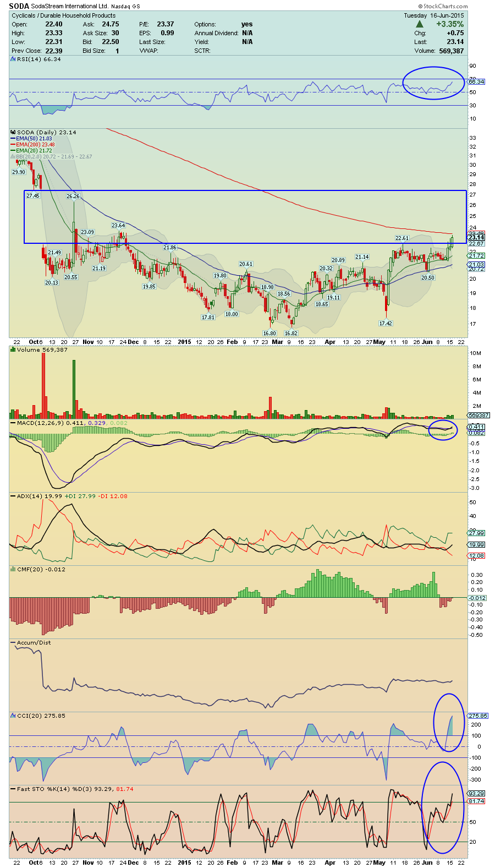The height and width of the screenshot is (868, 495).
Task: Click the MACD 0.411 right-axis value tag
Action: pyautogui.click(x=476, y=427)
